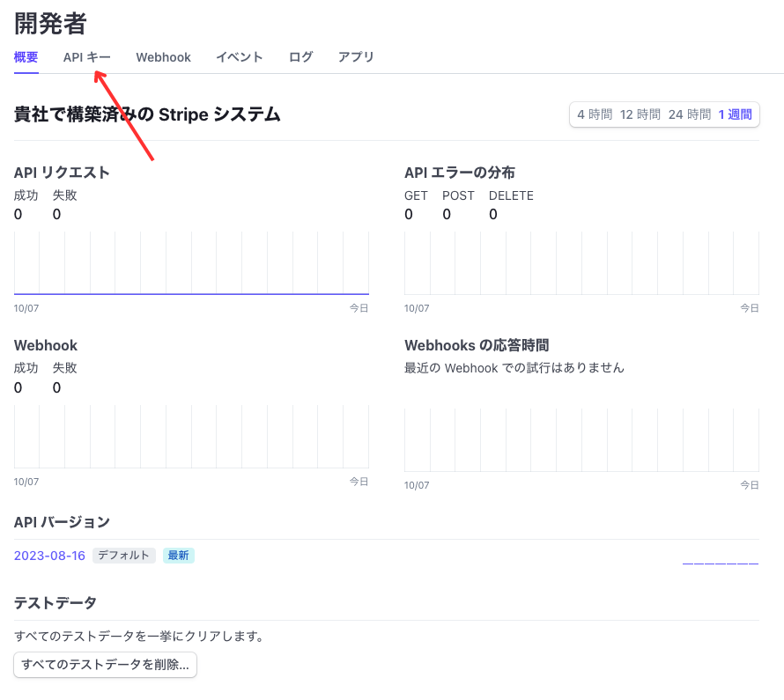This screenshot has height=700, width=784.
Task: Pick the 1 週間 time range
Action: coord(735,114)
